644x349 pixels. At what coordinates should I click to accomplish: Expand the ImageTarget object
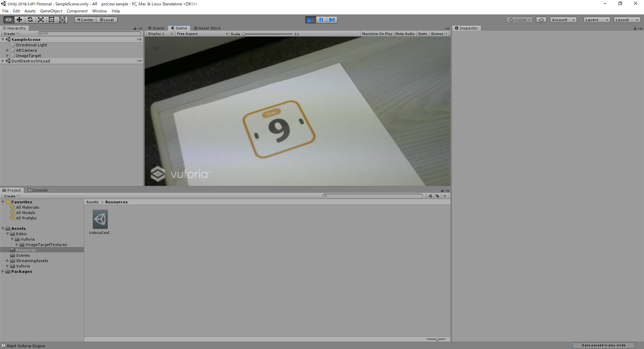tap(7, 56)
